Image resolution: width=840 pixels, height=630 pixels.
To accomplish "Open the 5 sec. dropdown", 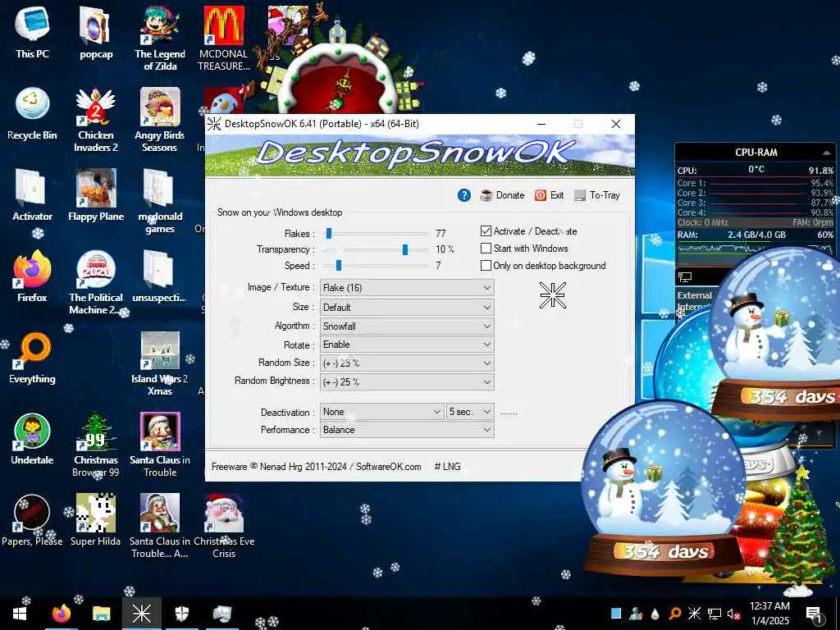I will coord(470,412).
